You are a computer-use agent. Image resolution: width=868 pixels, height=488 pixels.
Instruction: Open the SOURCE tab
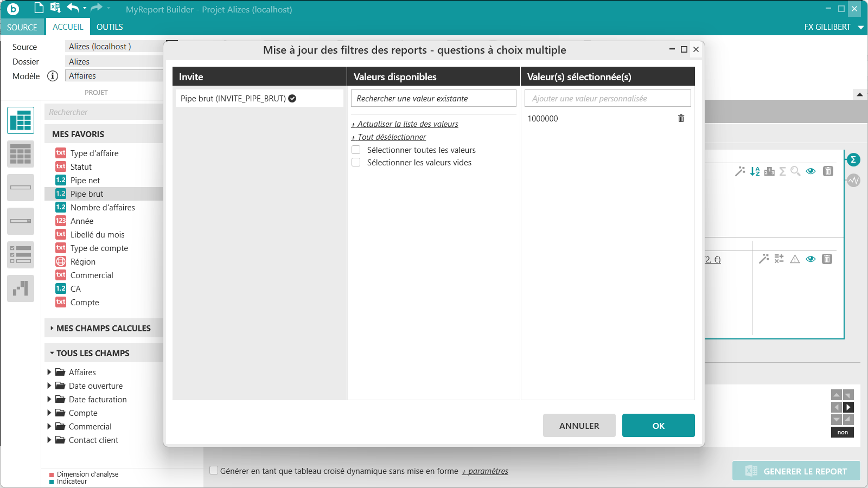tap(22, 27)
